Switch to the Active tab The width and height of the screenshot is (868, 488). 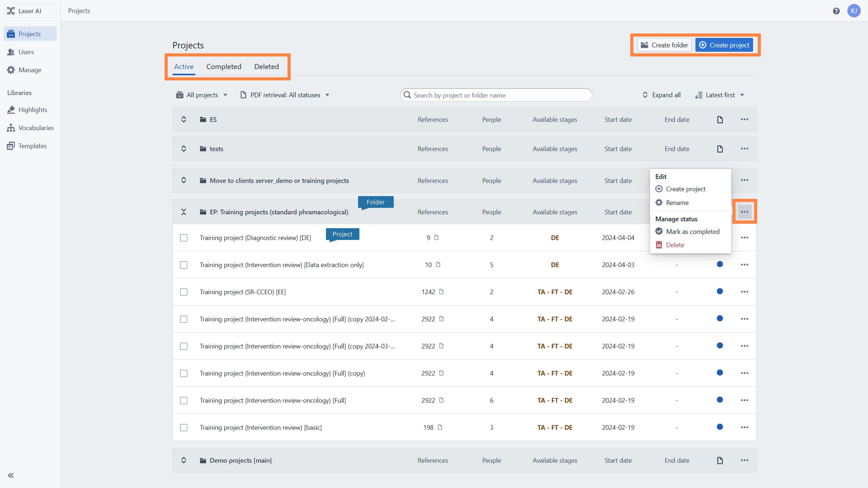tap(184, 67)
